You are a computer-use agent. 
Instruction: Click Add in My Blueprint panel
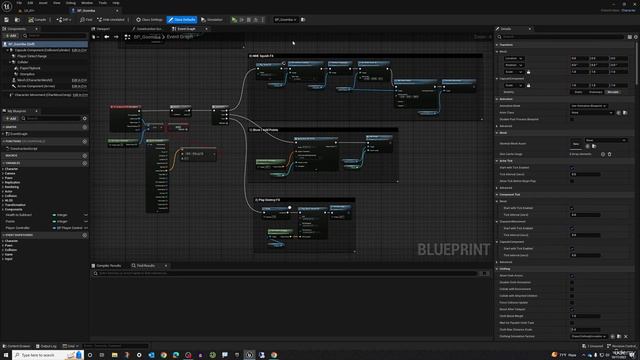pyautogui.click(x=11, y=118)
